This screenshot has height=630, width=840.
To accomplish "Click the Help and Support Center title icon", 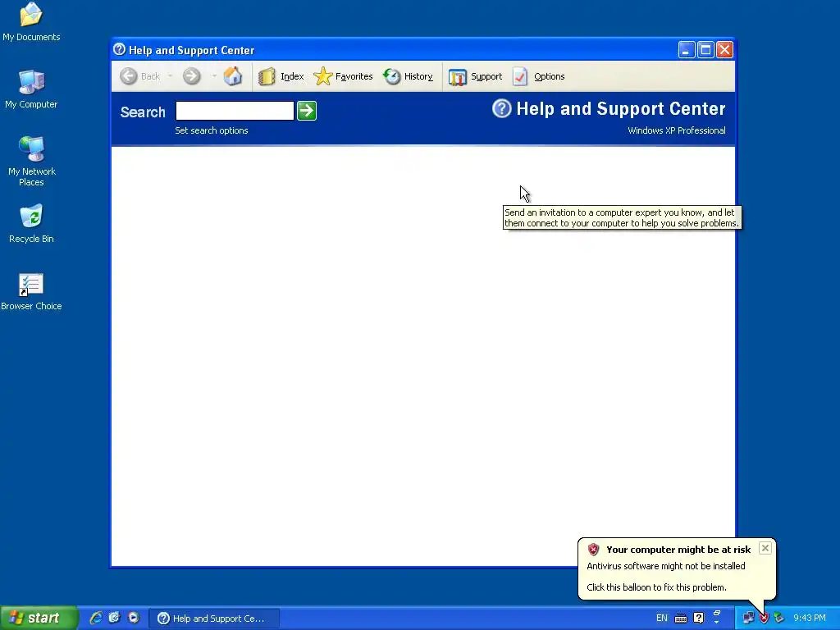I will 120,50.
